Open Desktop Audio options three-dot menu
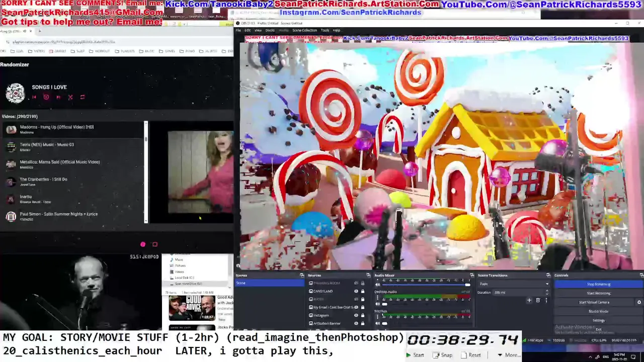Image resolution: width=644 pixels, height=362 pixels. (x=378, y=298)
